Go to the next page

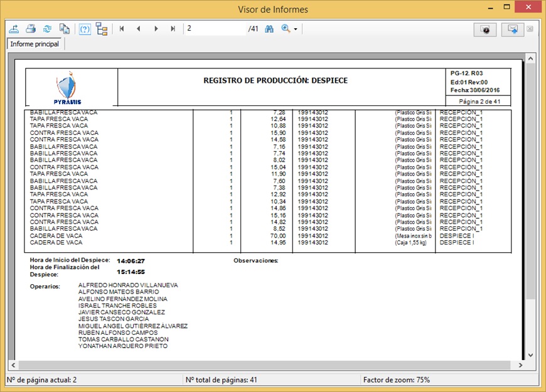(156, 29)
